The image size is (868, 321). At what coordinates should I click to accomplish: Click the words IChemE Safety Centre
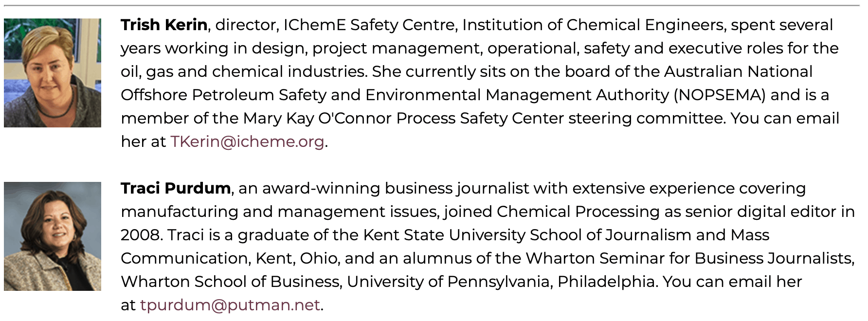click(x=369, y=25)
